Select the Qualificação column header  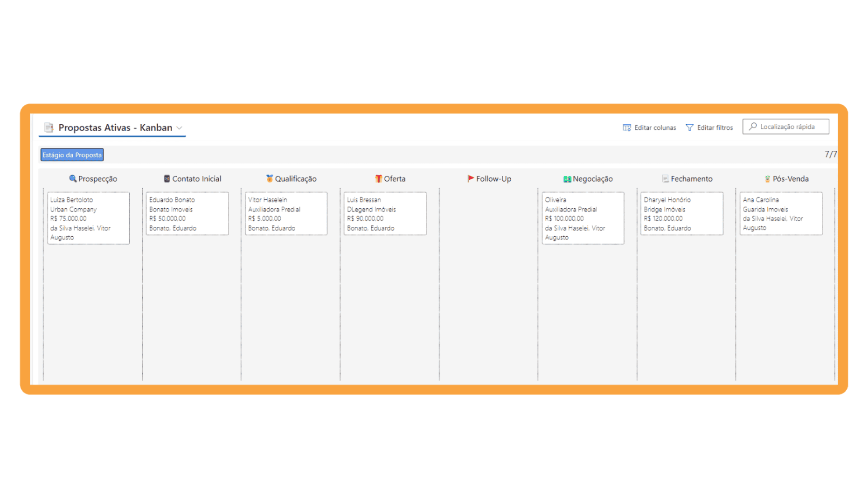[291, 178]
